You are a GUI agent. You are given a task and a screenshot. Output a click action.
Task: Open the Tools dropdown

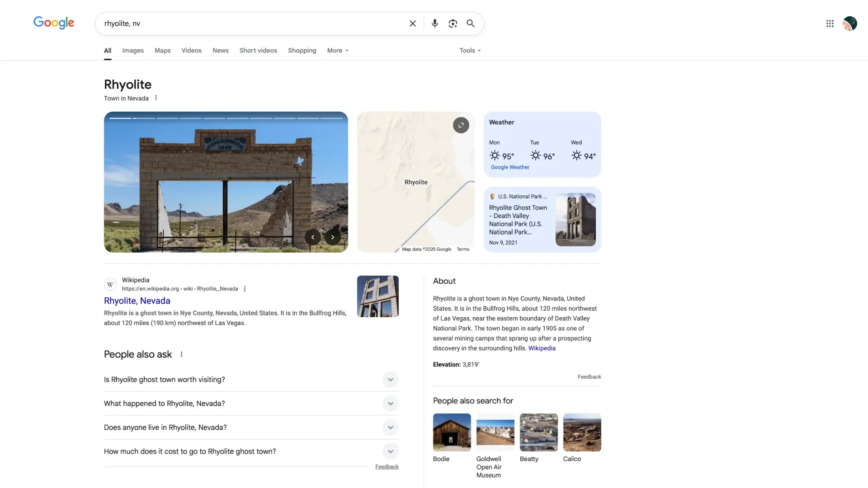point(470,51)
